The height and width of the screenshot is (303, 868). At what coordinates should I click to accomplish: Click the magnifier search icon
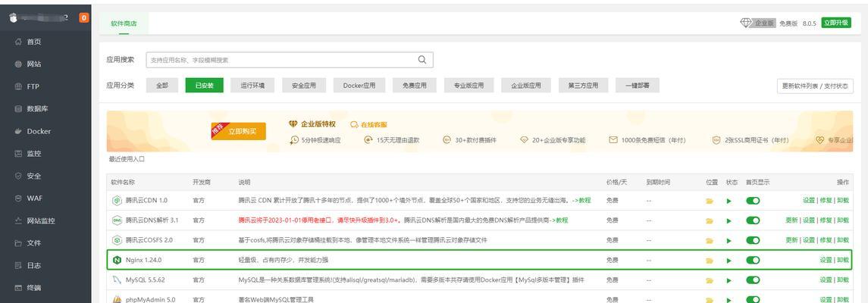[x=421, y=60]
